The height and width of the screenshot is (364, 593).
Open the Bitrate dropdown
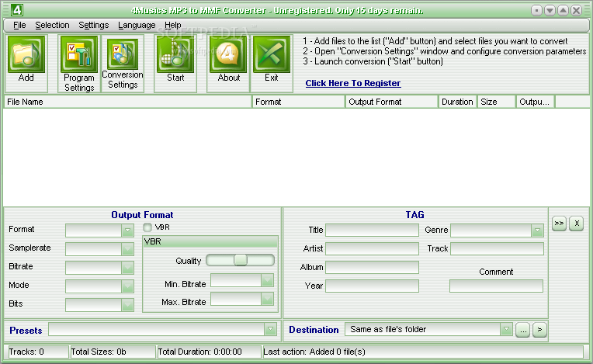(x=128, y=268)
